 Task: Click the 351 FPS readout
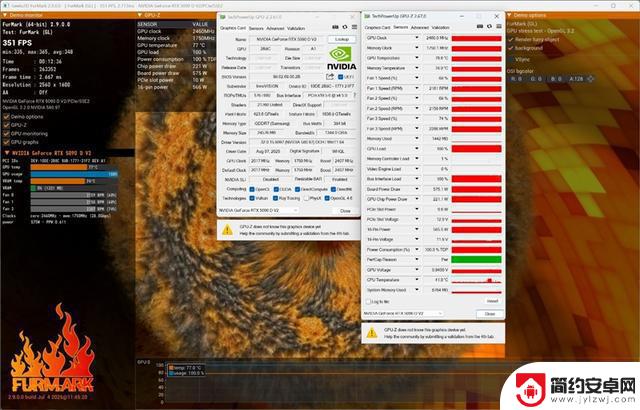17,43
